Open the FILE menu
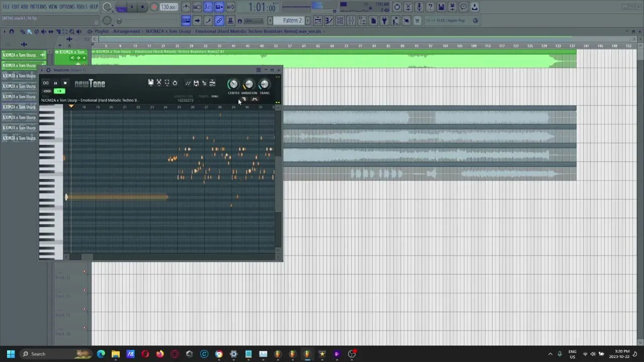 click(6, 7)
